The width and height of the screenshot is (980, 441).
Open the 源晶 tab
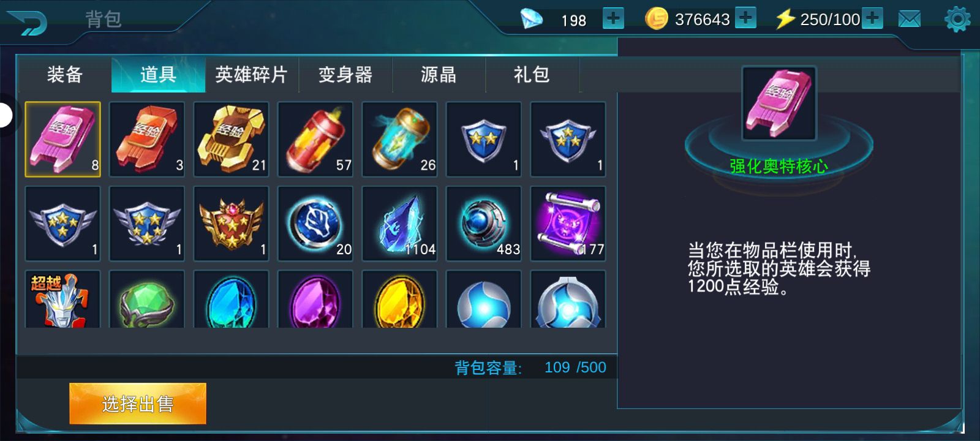pyautogui.click(x=439, y=75)
